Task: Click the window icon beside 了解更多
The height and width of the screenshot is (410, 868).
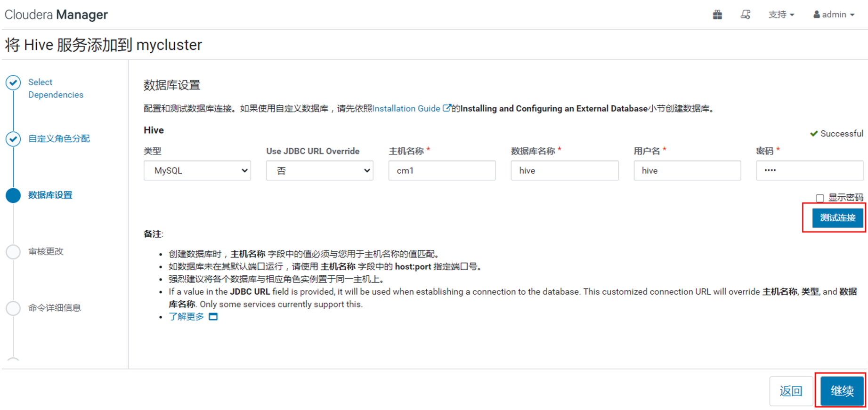Action: click(x=213, y=317)
